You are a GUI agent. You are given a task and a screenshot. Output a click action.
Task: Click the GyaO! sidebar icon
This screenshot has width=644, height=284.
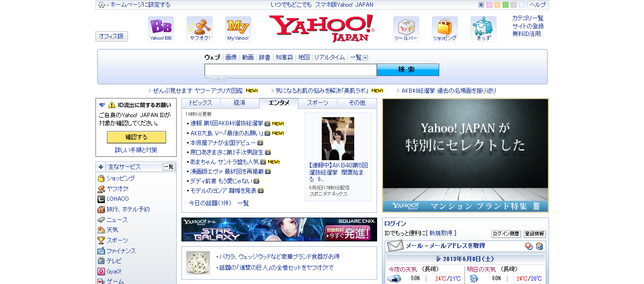point(101,272)
